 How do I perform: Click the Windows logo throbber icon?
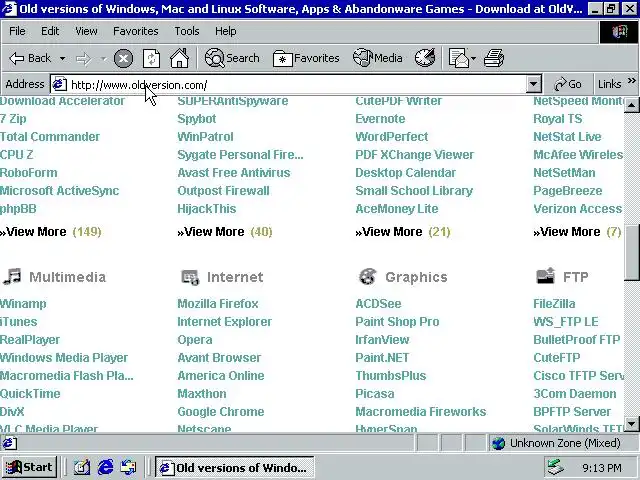[x=619, y=32]
